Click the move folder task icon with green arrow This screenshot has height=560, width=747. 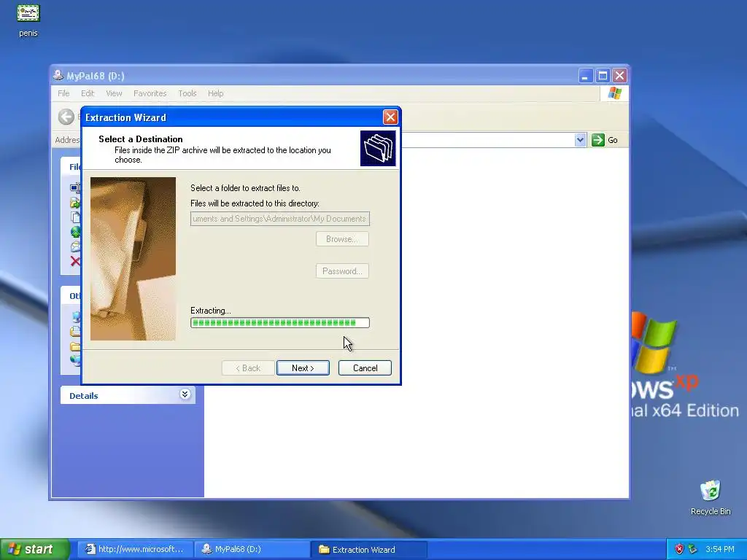75,203
